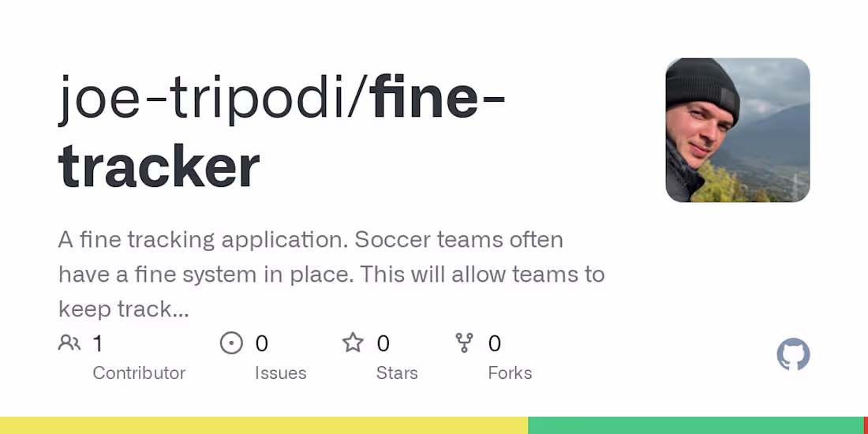
Task: Click the yellow language bar segment
Action: click(x=264, y=425)
